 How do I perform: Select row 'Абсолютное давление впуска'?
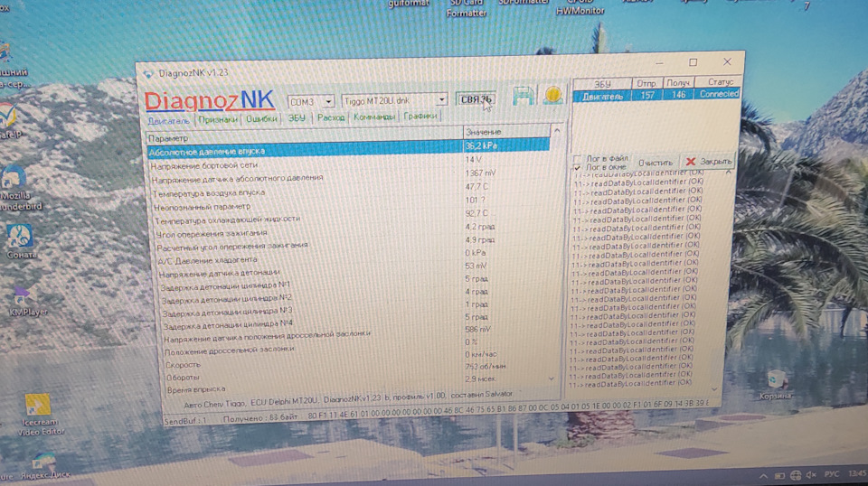click(x=349, y=148)
